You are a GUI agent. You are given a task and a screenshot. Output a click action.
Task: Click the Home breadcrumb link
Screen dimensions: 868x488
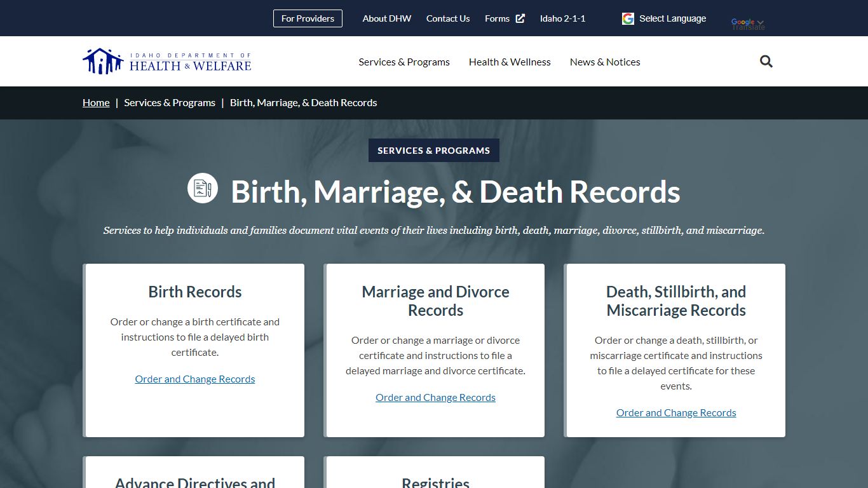tap(96, 102)
